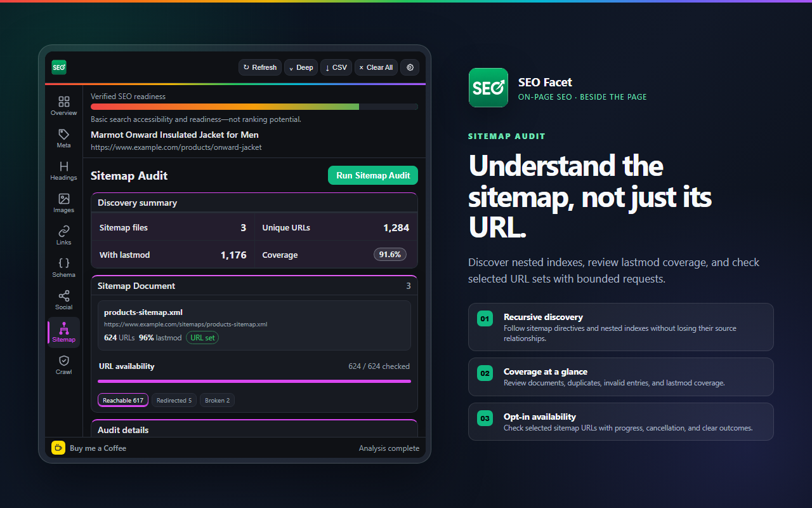The image size is (812, 508).
Task: Click the Verified SEO readiness progress bar
Action: coord(254,107)
